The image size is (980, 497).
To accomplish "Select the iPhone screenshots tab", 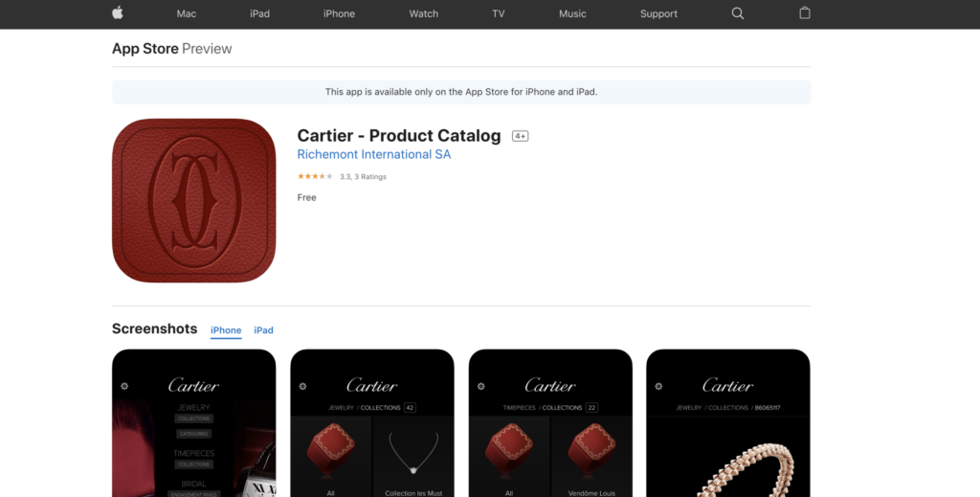I will point(226,330).
